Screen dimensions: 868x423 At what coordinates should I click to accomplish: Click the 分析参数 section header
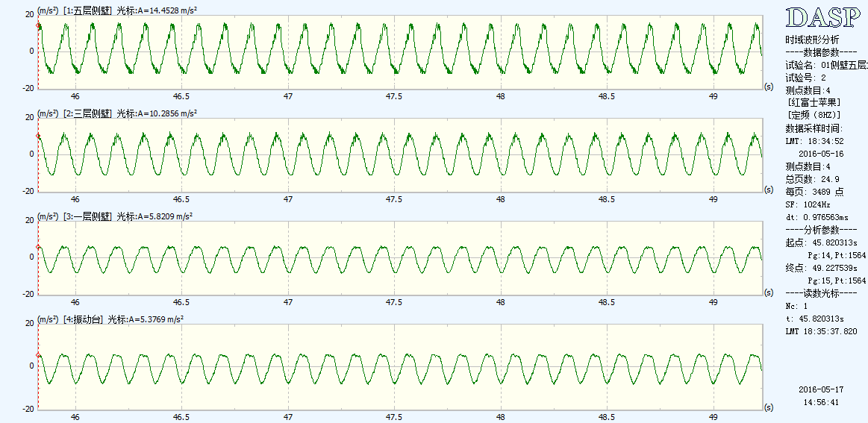[822, 230]
